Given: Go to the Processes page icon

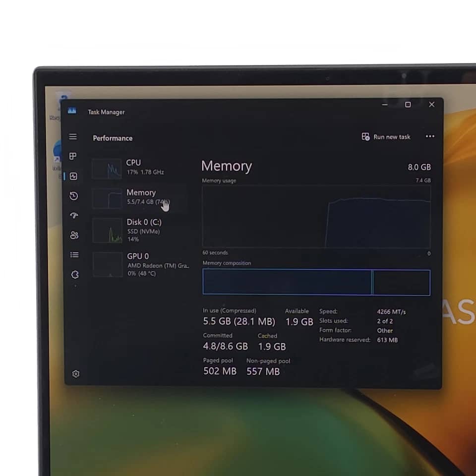Looking at the screenshot, I should tap(73, 156).
